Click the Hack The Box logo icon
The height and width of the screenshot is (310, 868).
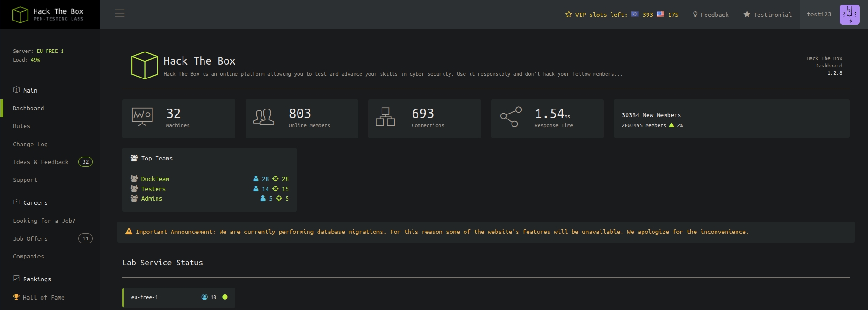click(20, 15)
